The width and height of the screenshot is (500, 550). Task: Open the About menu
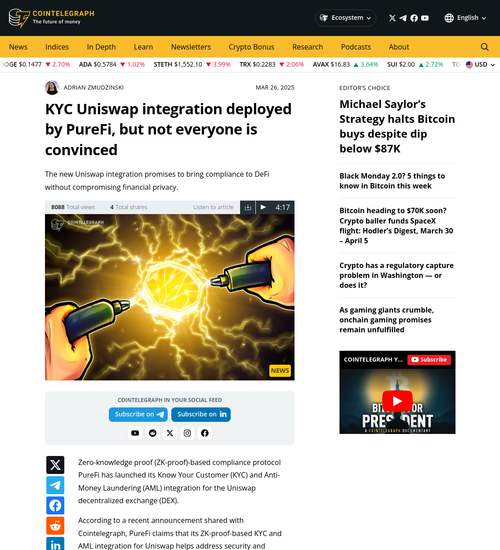(399, 47)
